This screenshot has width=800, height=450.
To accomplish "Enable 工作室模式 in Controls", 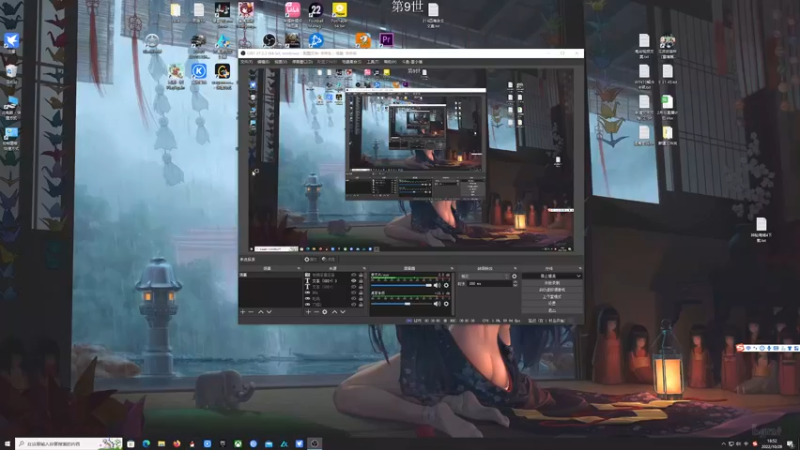I will pos(553,296).
